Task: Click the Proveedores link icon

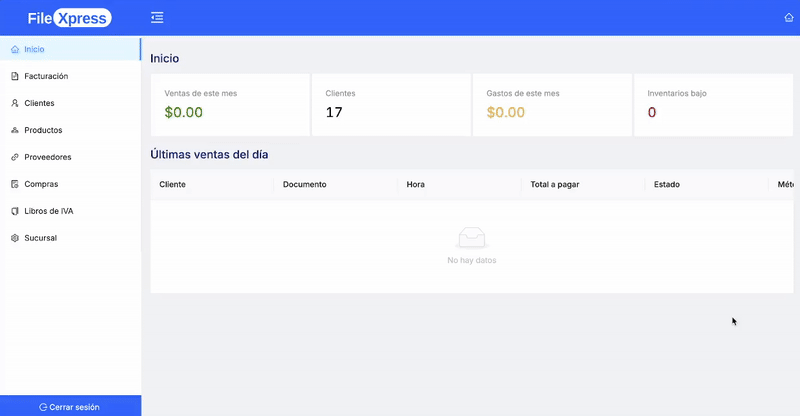Action: tap(15, 157)
